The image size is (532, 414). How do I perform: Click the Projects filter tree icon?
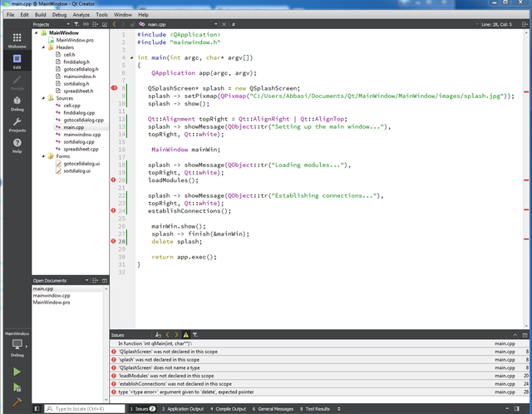(76, 24)
